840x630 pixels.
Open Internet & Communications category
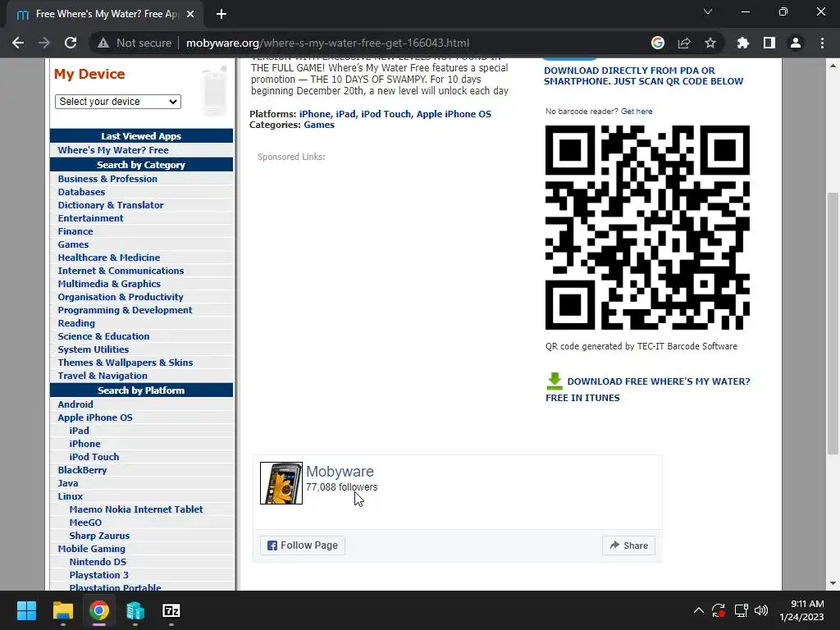tap(121, 271)
